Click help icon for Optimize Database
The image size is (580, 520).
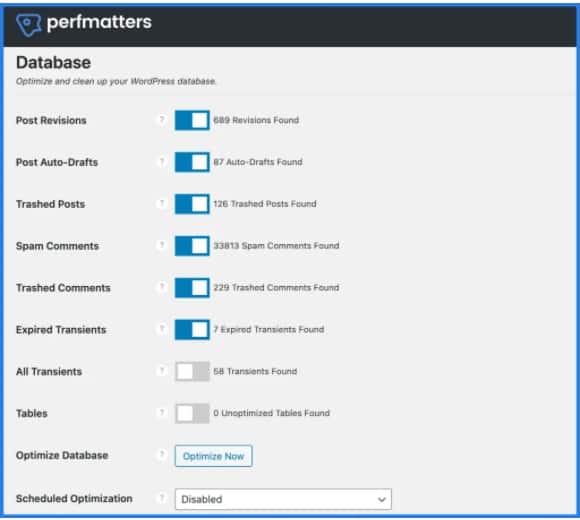[162, 455]
